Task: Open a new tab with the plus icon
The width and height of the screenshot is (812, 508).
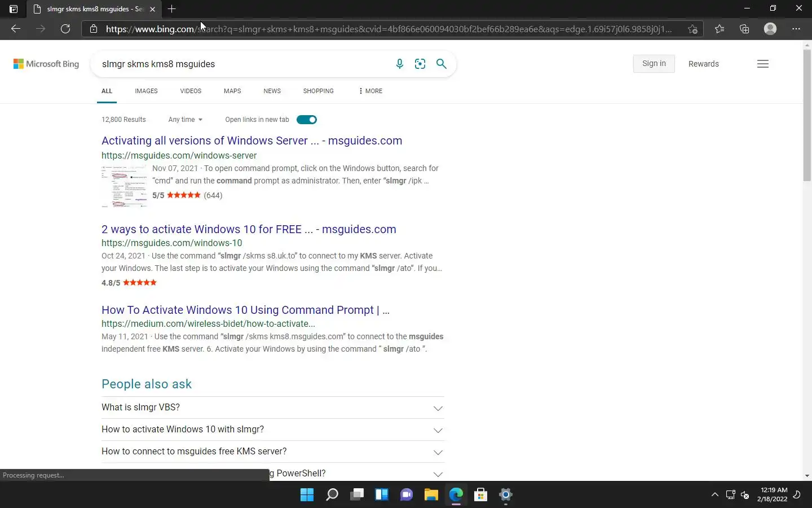Action: (x=172, y=8)
